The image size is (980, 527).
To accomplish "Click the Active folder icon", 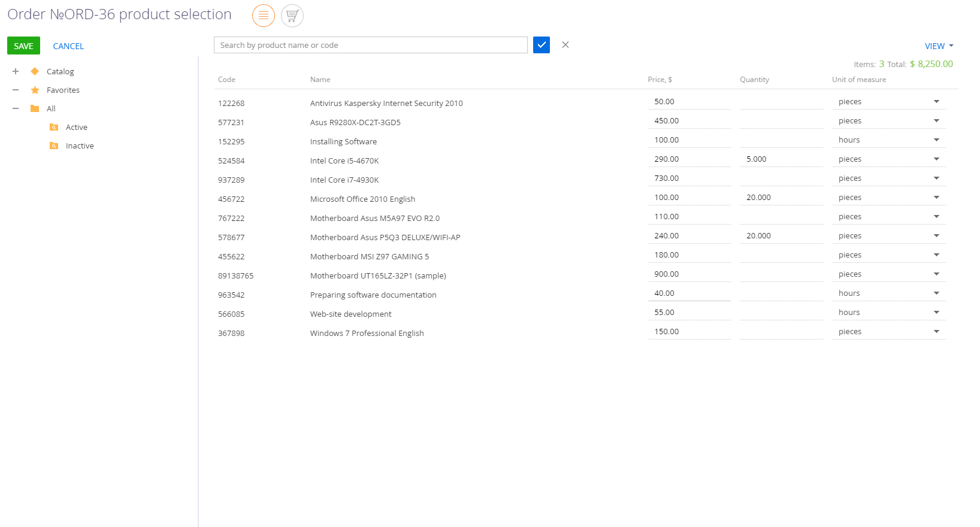I will (x=54, y=127).
